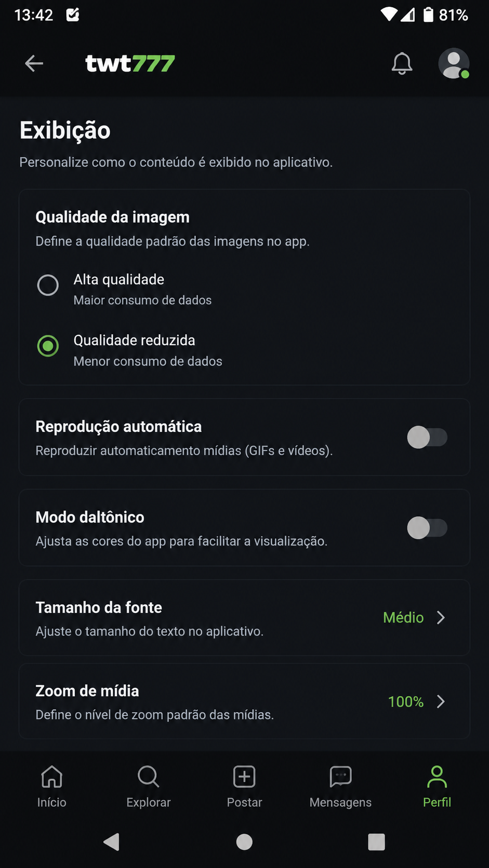Expand Zoom de mídia chevron
489x868 pixels.
coord(441,701)
